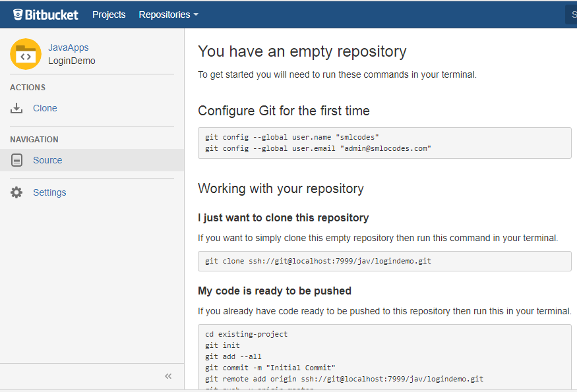This screenshot has width=577, height=392.
Task: Open the Projects menu item
Action: tap(109, 14)
